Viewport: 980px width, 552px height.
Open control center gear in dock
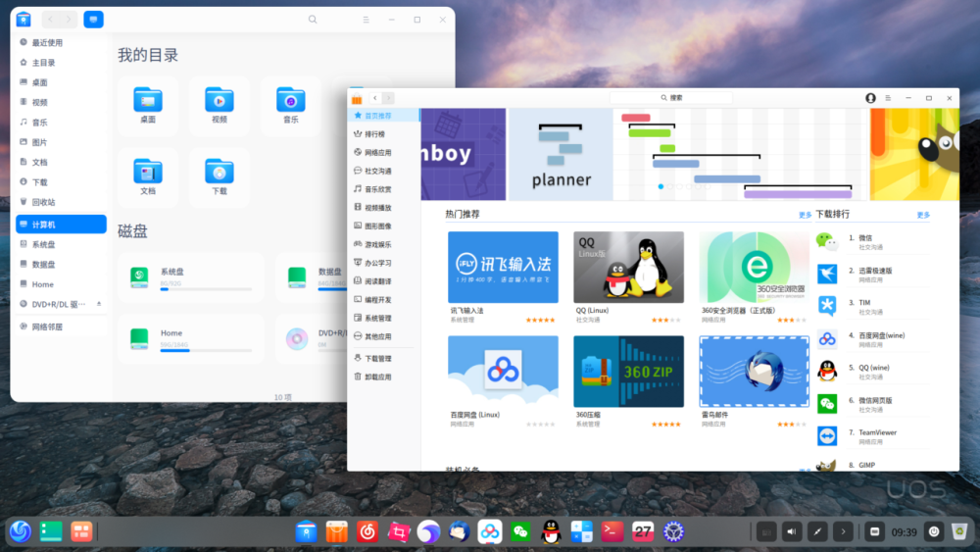pyautogui.click(x=673, y=532)
